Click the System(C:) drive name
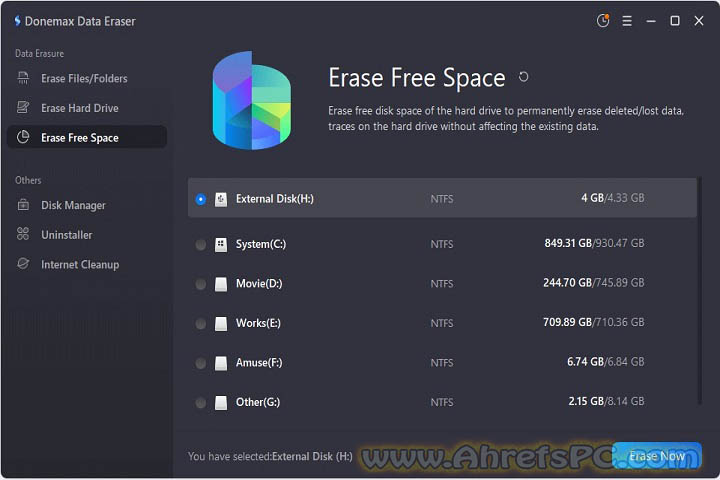 261,243
